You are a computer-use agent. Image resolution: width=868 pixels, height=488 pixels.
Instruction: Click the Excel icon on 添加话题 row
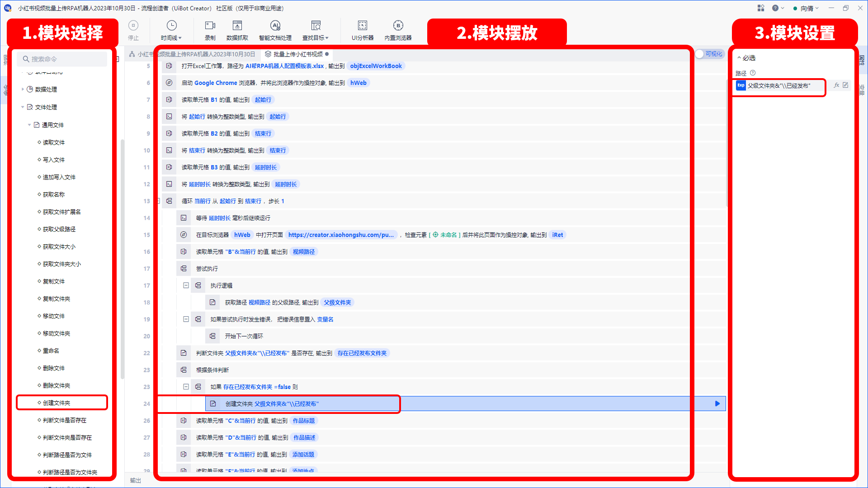point(184,455)
